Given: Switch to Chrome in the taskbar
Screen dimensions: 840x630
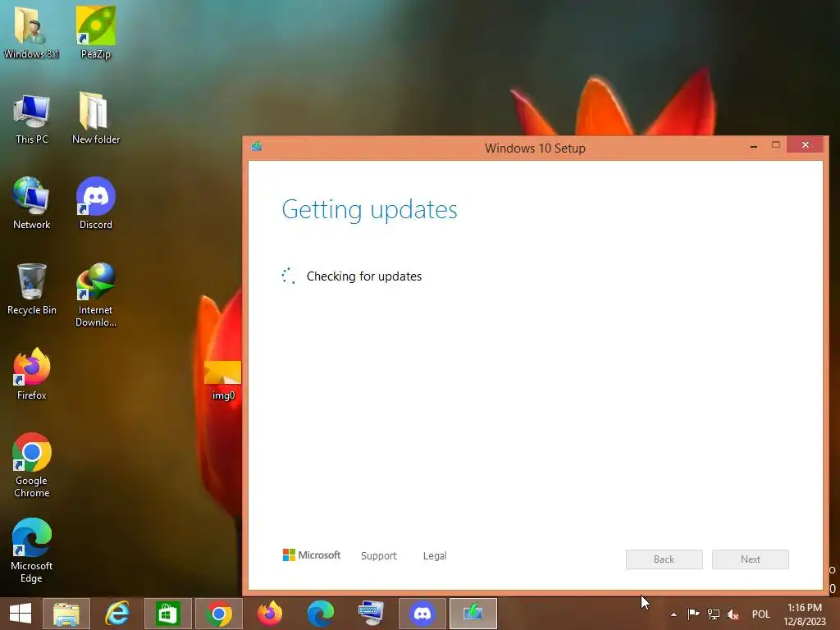Looking at the screenshot, I should click(x=218, y=614).
